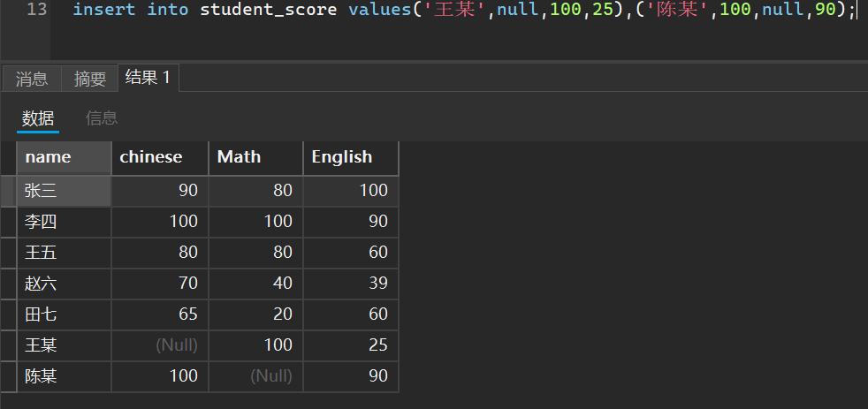Select the cell containing 张三
This screenshot has width=868, height=409.
65,191
